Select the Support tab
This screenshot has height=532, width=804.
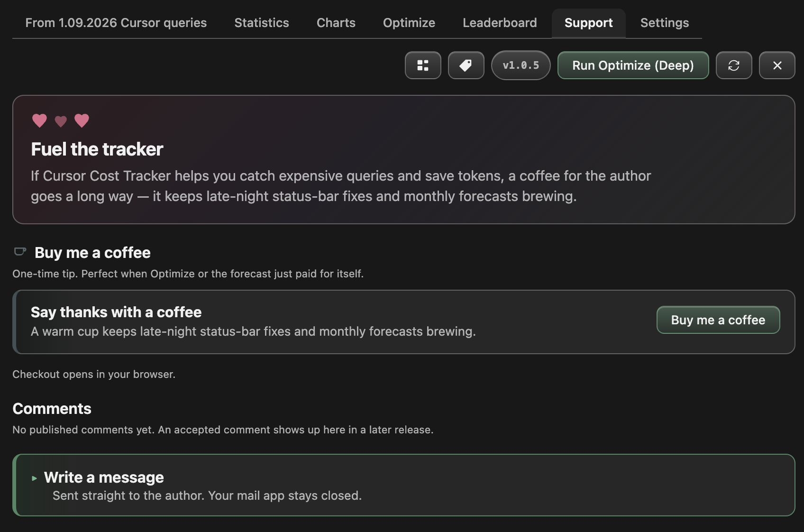point(589,23)
